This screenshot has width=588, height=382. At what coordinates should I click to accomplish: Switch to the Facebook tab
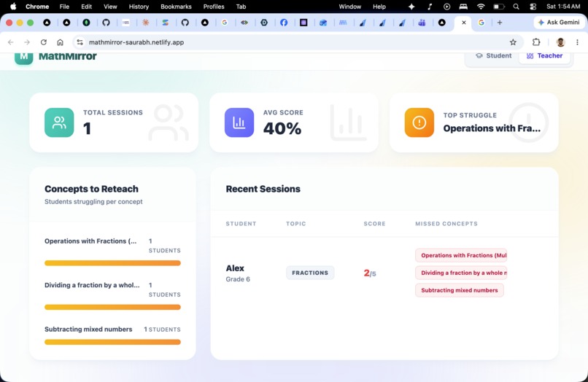pyautogui.click(x=284, y=23)
